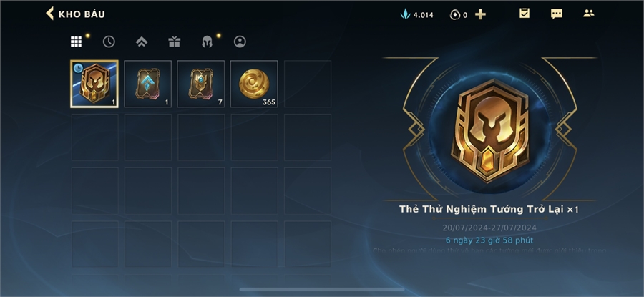Tap the Thẻ Thử Nghiệm Tướng Trở Lại title

(482, 209)
